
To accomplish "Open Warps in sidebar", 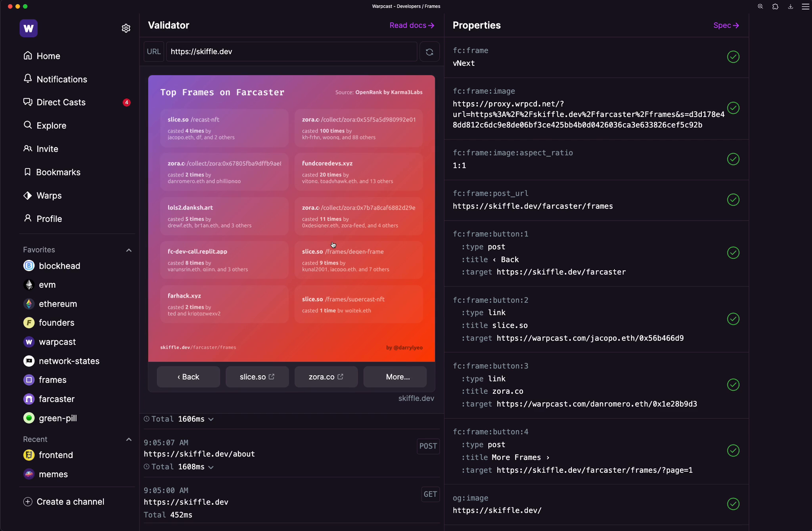I will click(49, 195).
